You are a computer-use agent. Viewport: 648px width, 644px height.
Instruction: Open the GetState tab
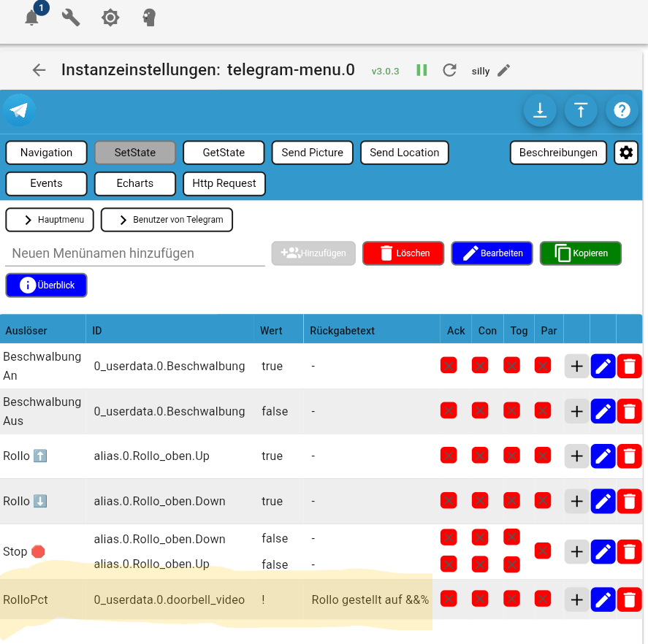(224, 153)
